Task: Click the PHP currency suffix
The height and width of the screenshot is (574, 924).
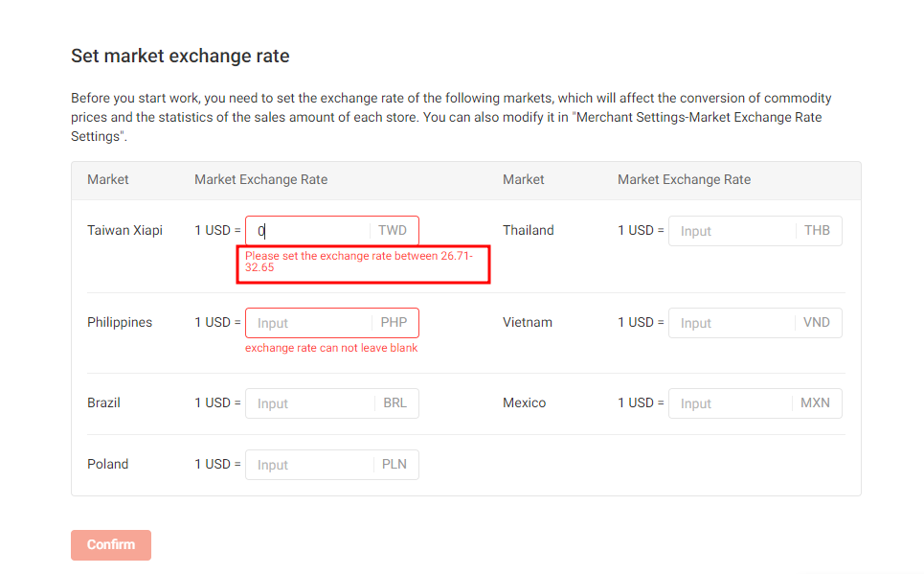Action: [x=394, y=323]
